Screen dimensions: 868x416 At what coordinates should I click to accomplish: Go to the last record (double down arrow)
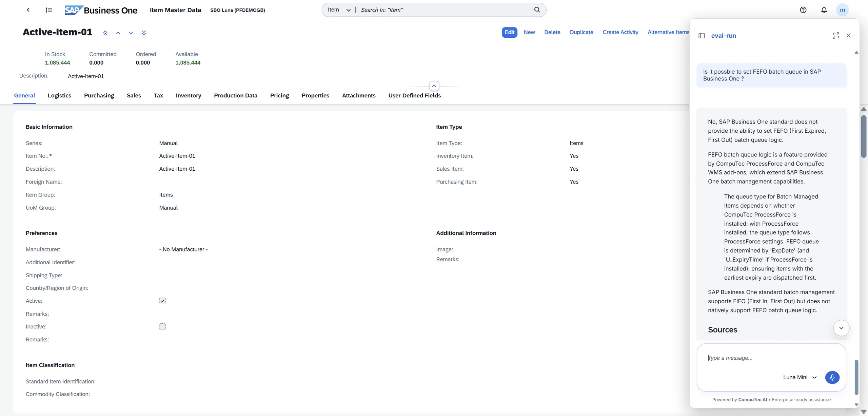click(144, 33)
